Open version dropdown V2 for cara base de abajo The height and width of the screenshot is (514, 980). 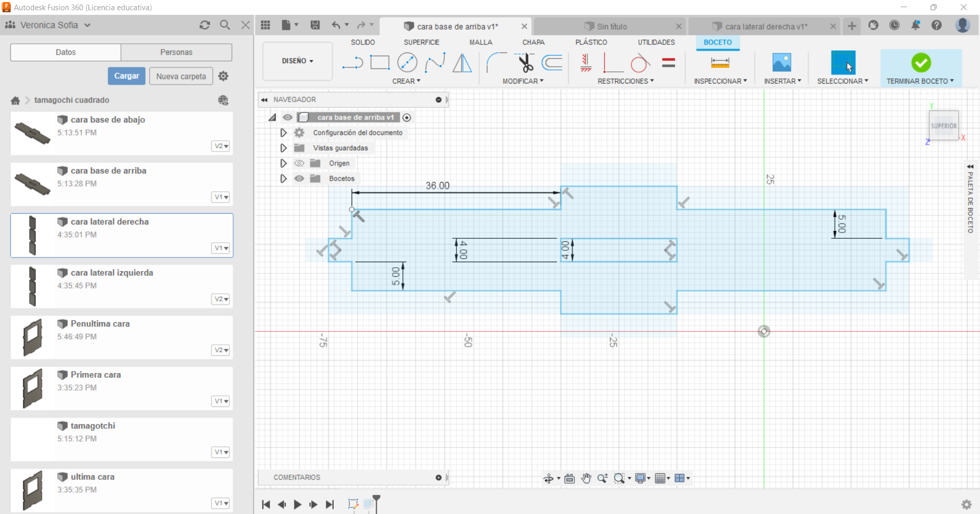tap(220, 146)
